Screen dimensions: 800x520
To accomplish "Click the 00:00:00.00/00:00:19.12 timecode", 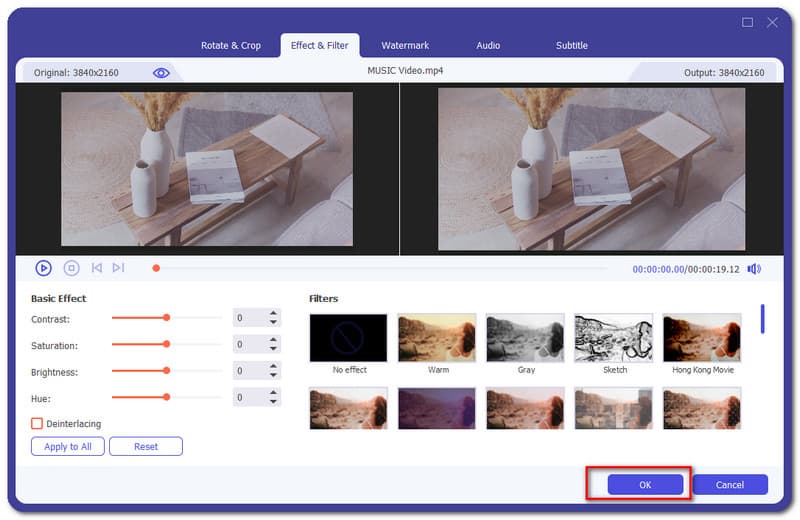I will click(x=686, y=269).
